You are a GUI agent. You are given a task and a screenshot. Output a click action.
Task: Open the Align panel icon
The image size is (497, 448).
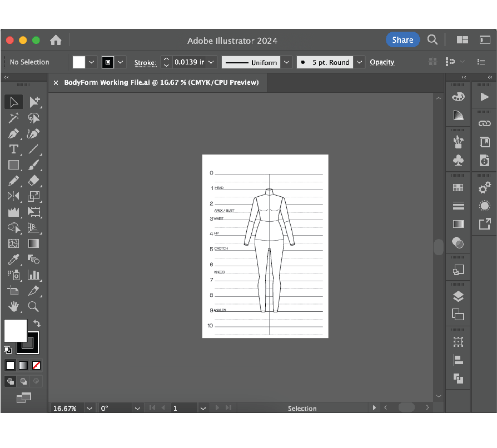458,360
